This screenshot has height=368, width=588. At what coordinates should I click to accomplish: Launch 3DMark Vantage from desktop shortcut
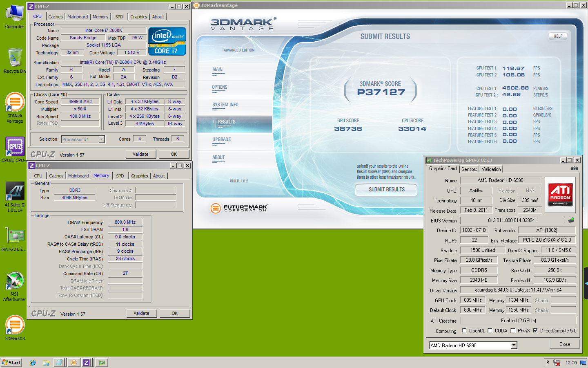tap(15, 107)
